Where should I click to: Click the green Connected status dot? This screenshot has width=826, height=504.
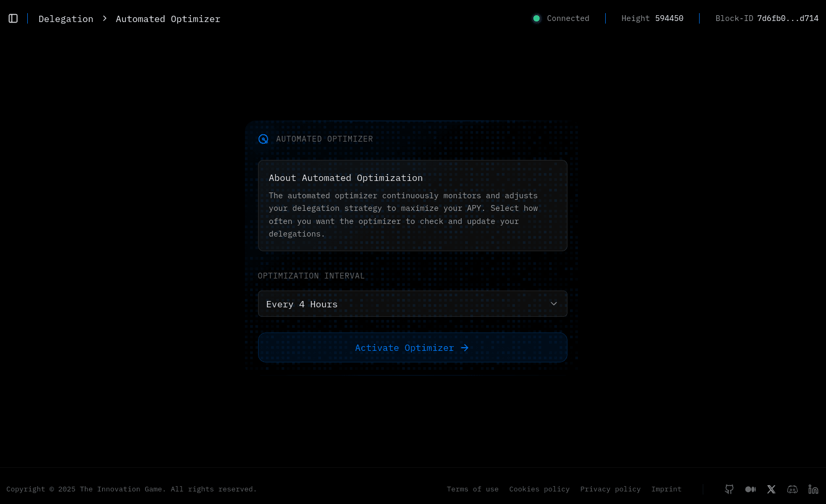click(536, 18)
